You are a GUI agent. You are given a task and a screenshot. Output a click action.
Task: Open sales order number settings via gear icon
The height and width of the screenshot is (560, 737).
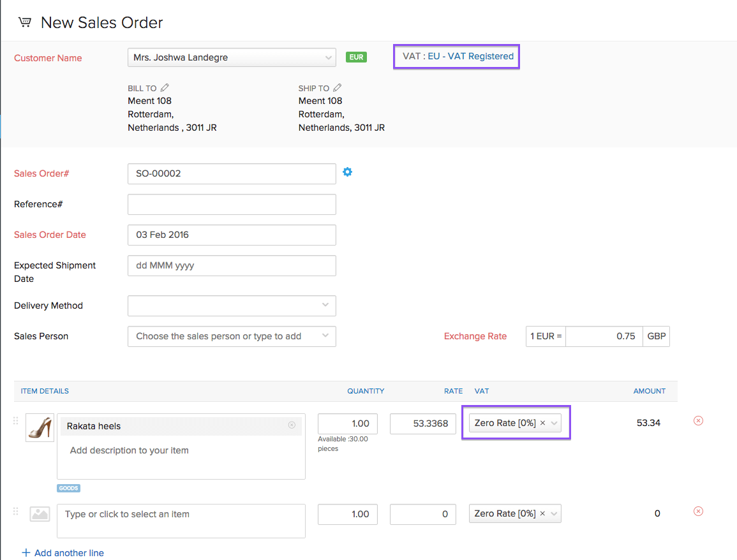tap(347, 172)
